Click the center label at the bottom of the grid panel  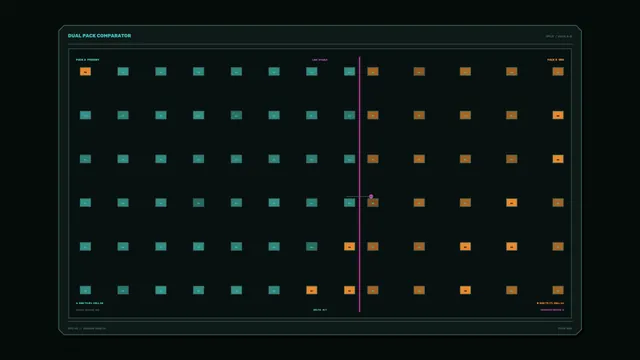coord(320,310)
